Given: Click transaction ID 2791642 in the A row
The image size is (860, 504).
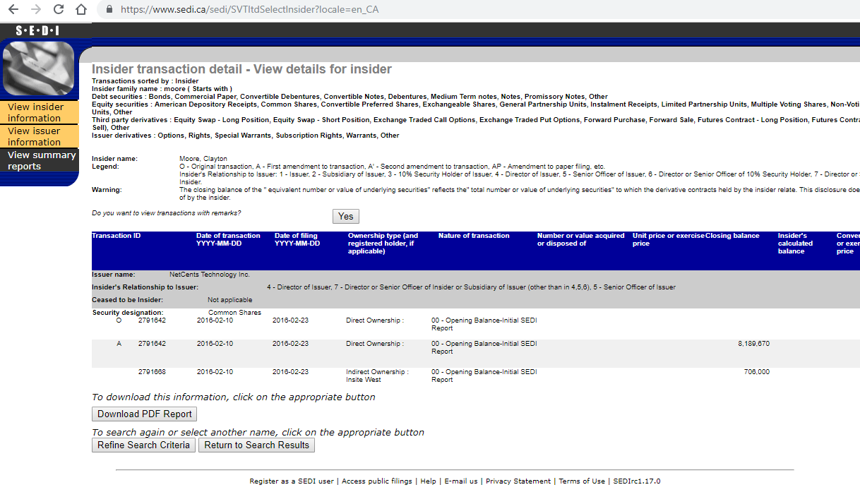Looking at the screenshot, I should point(152,344).
